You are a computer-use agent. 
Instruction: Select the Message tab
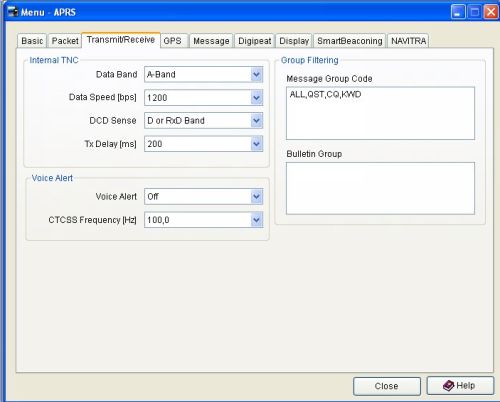(211, 41)
